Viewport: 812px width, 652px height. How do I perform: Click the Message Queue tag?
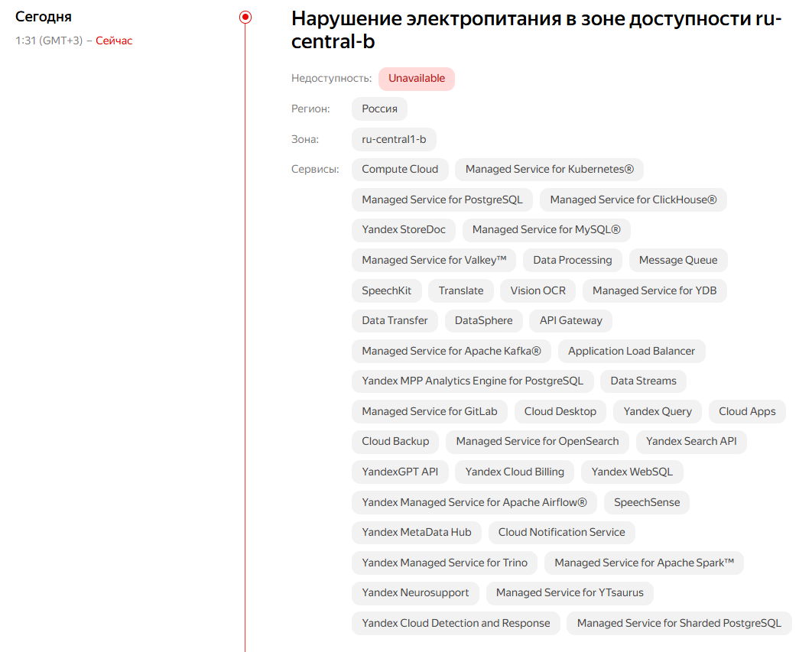pyautogui.click(x=678, y=261)
